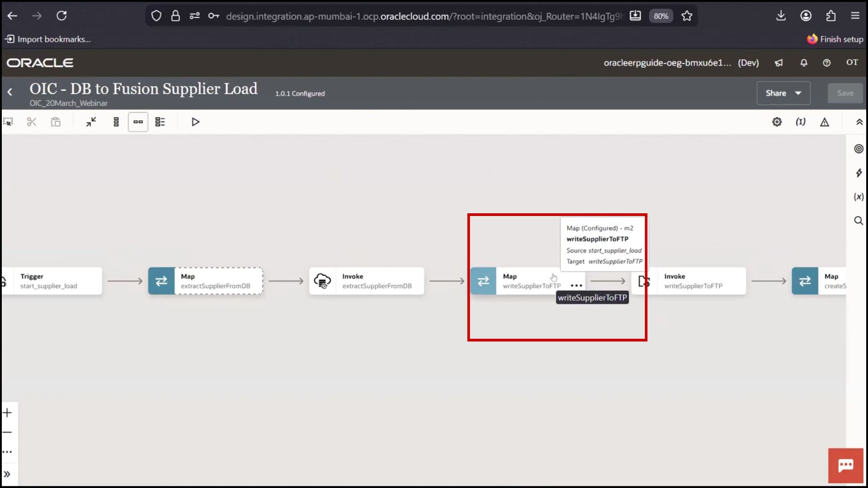Open the install-app icon in address bar
Image resolution: width=868 pixels, height=488 pixels.
635,16
